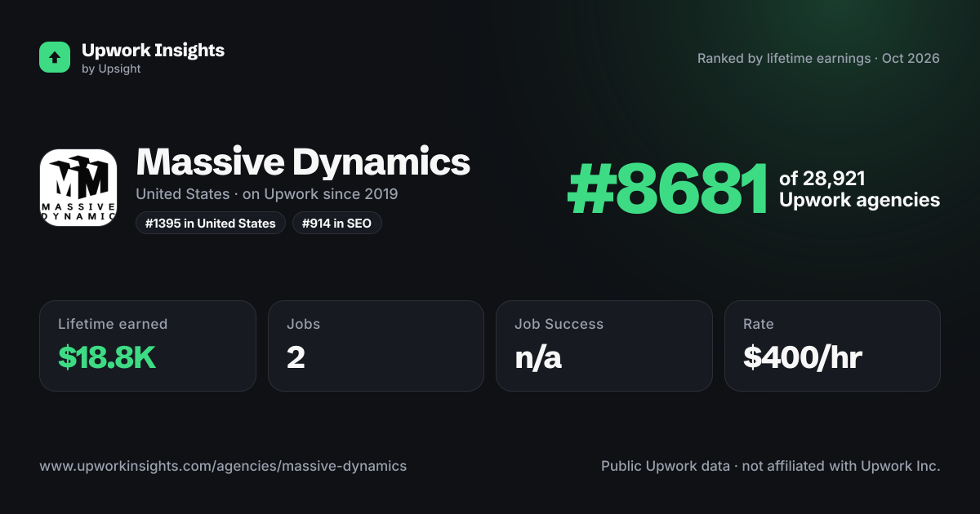
Task: Select the Job Success n/a card
Action: tap(604, 346)
